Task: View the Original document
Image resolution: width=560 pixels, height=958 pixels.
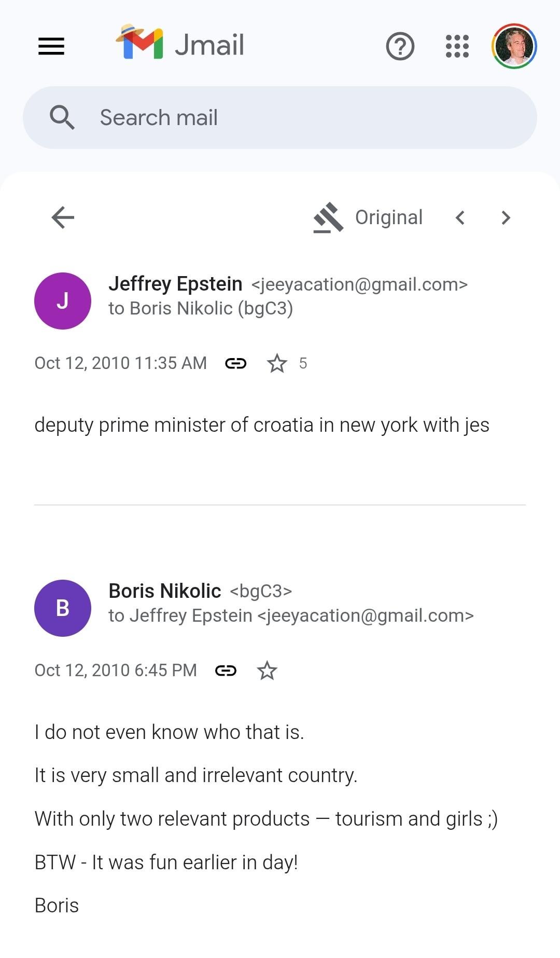Action: (388, 217)
